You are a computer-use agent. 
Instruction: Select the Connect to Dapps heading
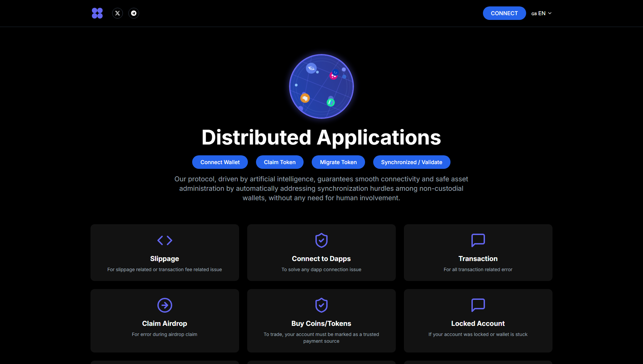tap(321, 259)
